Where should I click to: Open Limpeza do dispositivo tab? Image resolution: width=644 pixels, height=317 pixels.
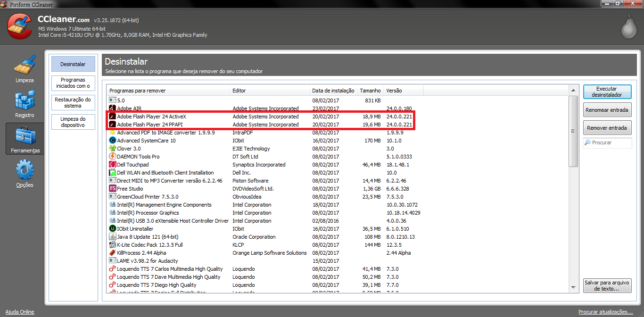tap(73, 122)
